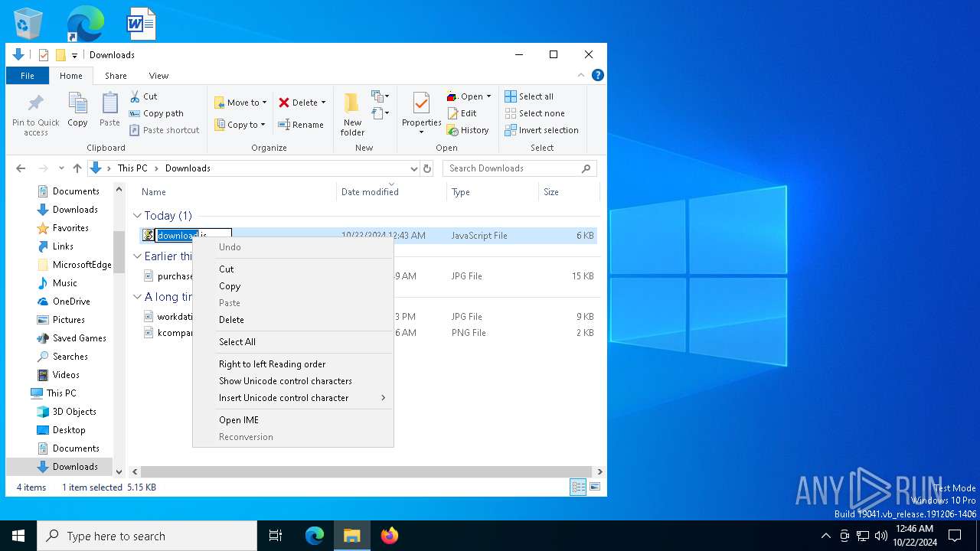This screenshot has height=551, width=980.
Task: Click the Refresh button in address bar
Action: pos(427,168)
